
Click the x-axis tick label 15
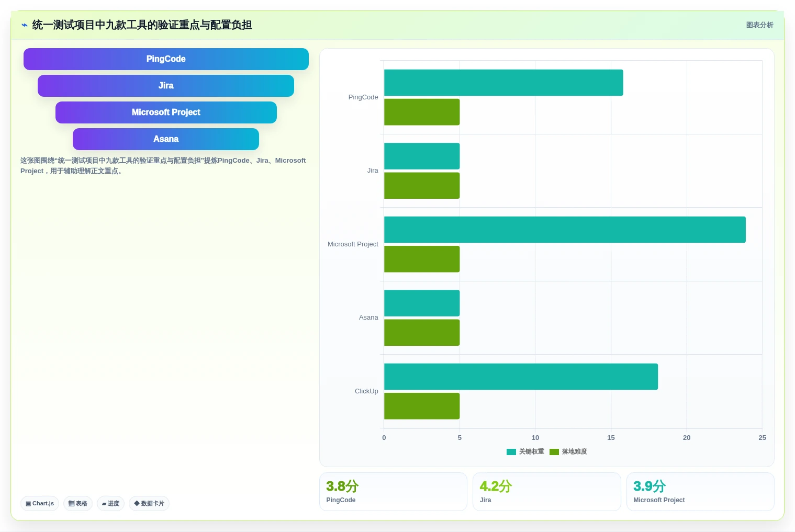pos(611,438)
